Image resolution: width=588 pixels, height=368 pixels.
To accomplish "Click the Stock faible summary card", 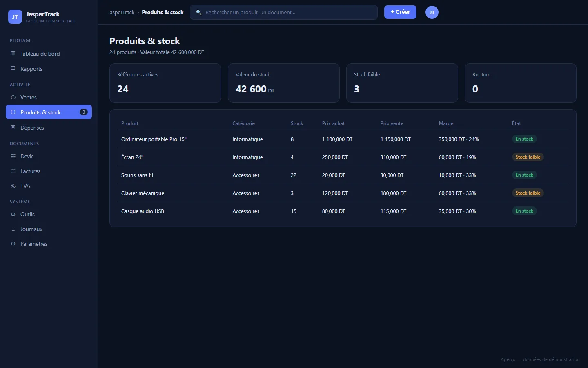I will pyautogui.click(x=402, y=83).
